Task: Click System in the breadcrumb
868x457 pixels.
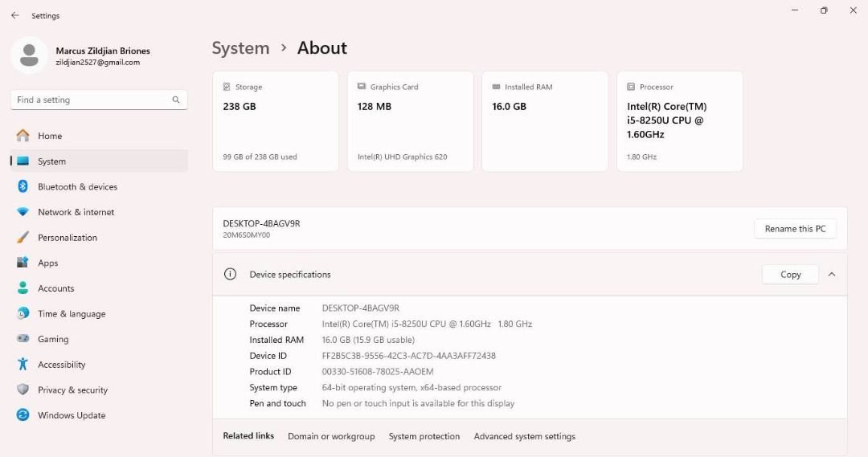Action: (241, 48)
